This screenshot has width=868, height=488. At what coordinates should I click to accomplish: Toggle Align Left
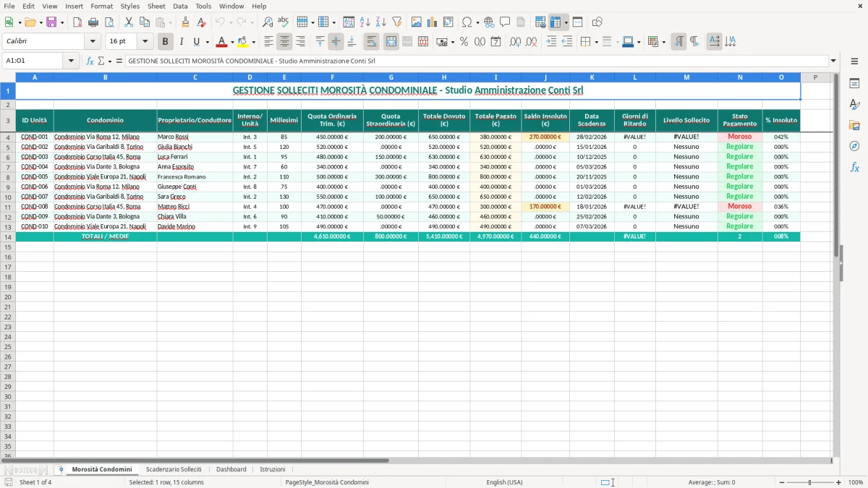[268, 42]
